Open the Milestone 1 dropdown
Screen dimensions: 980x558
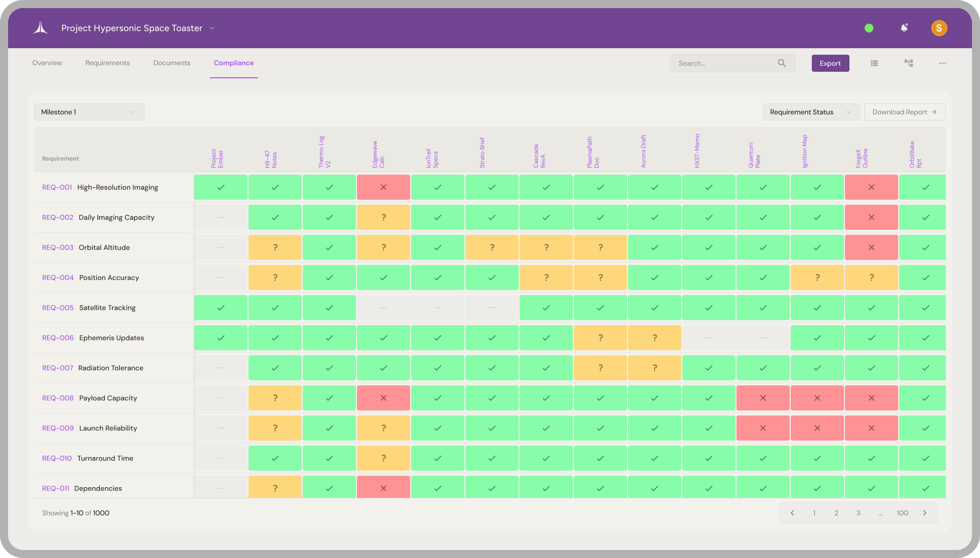point(89,112)
